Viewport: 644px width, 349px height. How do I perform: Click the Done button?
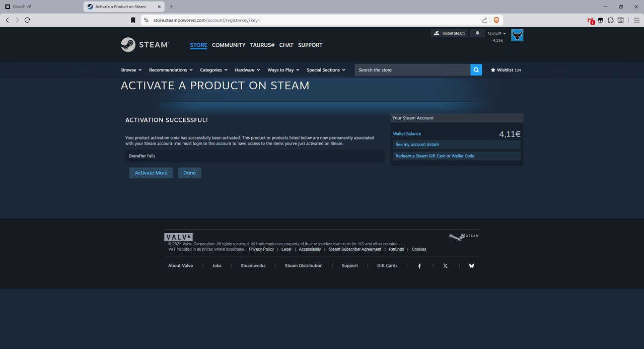189,173
